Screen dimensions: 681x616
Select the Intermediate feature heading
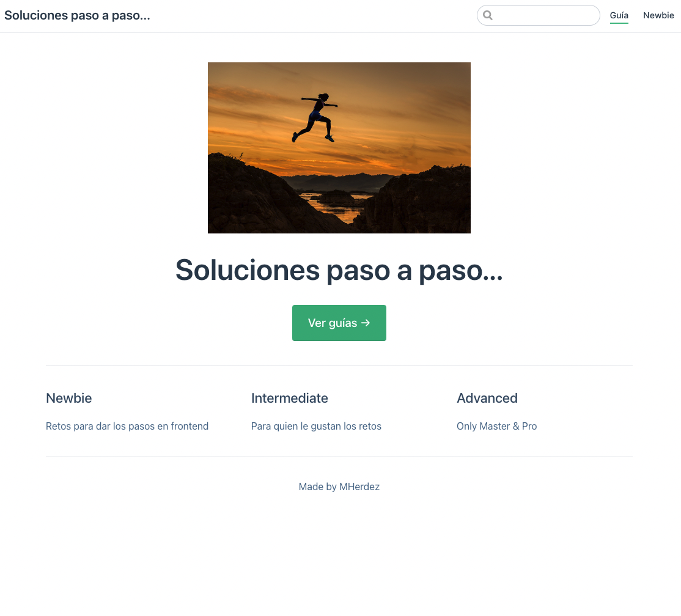pyautogui.click(x=289, y=398)
